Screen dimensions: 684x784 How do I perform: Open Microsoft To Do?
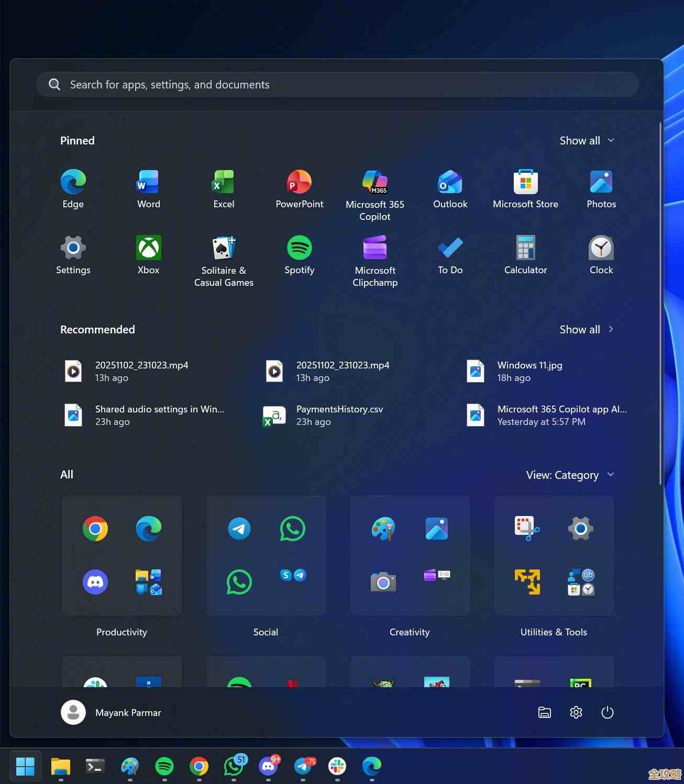coord(449,255)
